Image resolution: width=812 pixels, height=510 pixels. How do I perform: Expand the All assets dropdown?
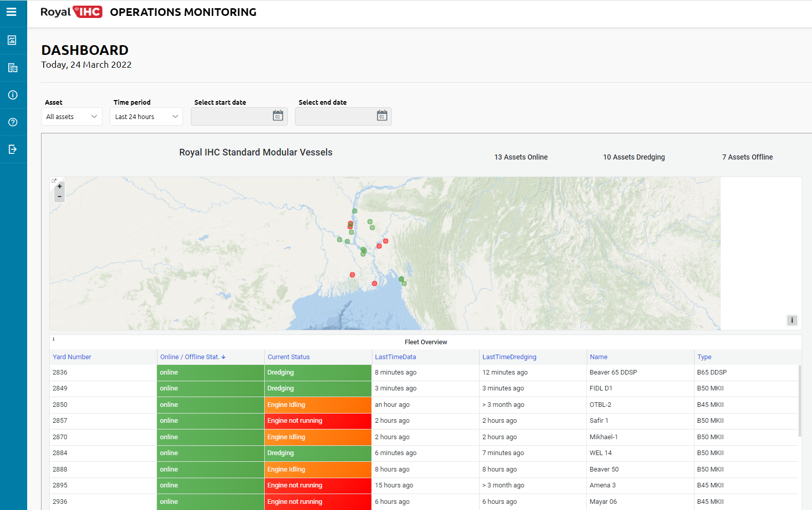[x=71, y=116]
